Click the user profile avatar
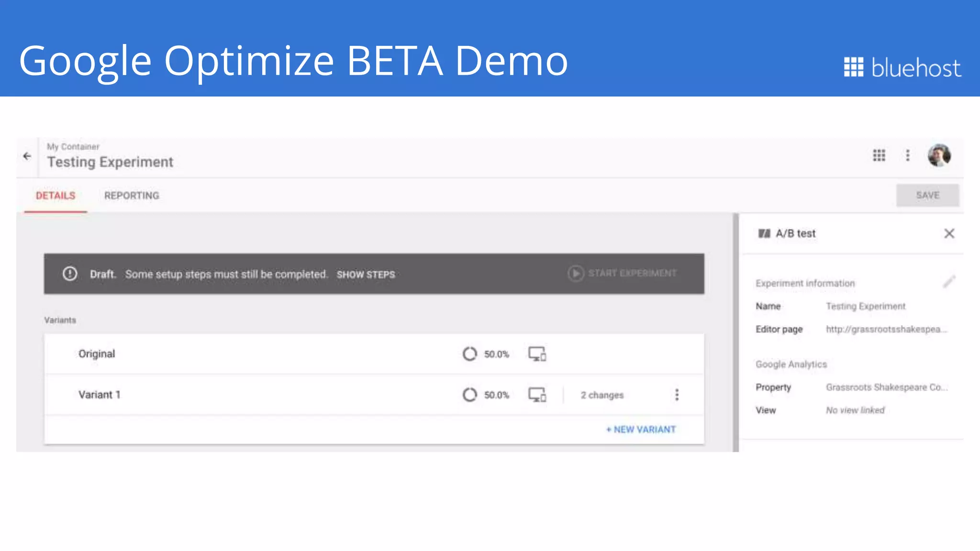The width and height of the screenshot is (980, 551). point(939,155)
